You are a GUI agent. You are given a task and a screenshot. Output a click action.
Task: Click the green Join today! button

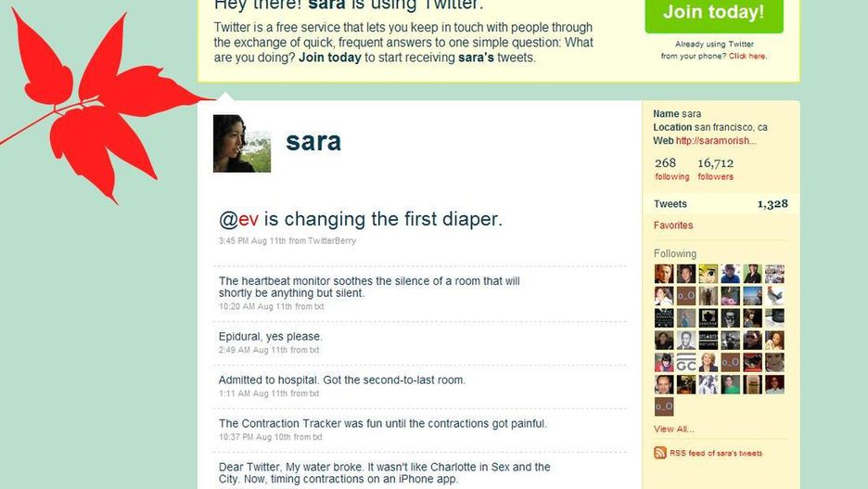point(714,14)
